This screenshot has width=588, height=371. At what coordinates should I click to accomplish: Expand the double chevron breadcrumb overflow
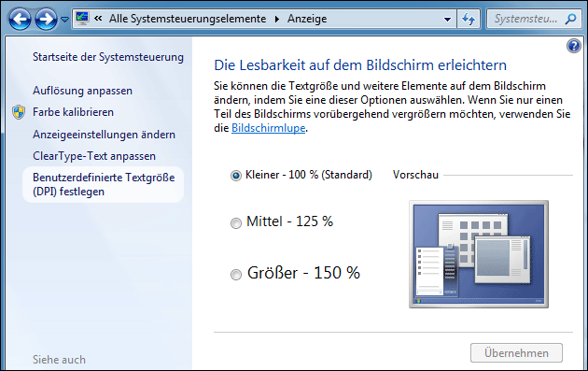point(98,19)
